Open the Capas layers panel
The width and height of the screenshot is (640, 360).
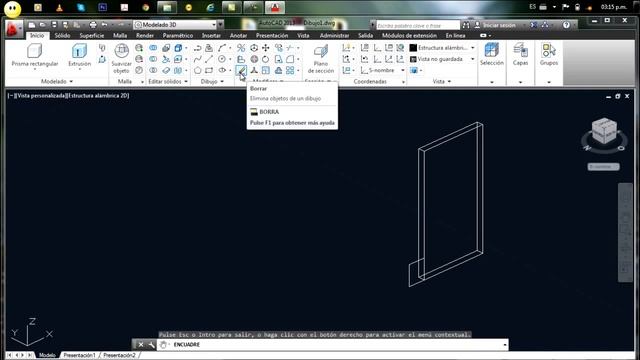point(520,55)
